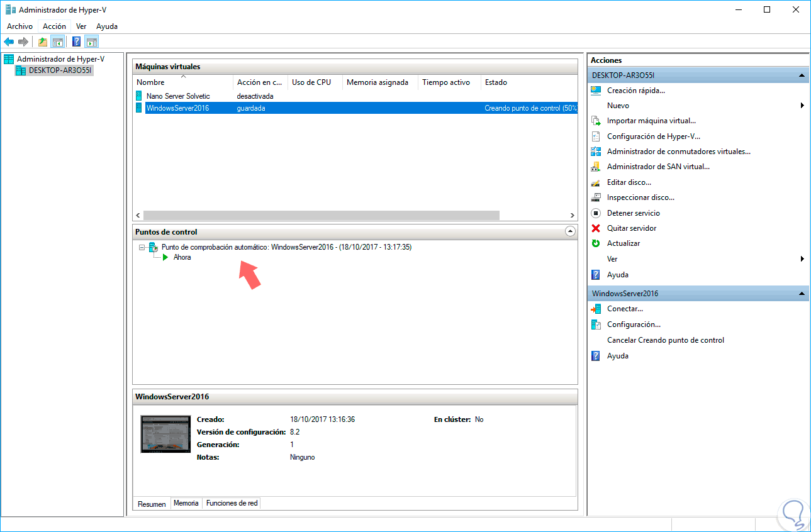
Task: Click the Conectar icon in the actions
Action: pyautogui.click(x=596, y=309)
